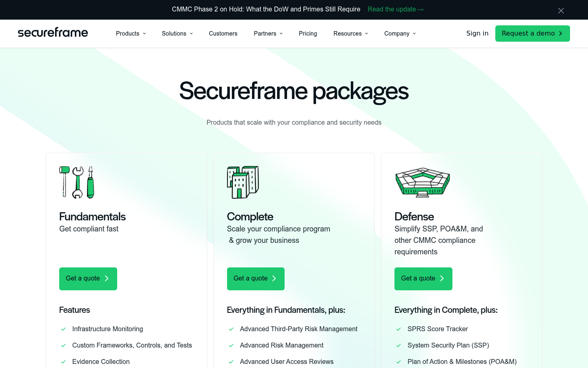Select 'Advanced Risk Management' feature text
The width and height of the screenshot is (588, 368).
pos(282,346)
